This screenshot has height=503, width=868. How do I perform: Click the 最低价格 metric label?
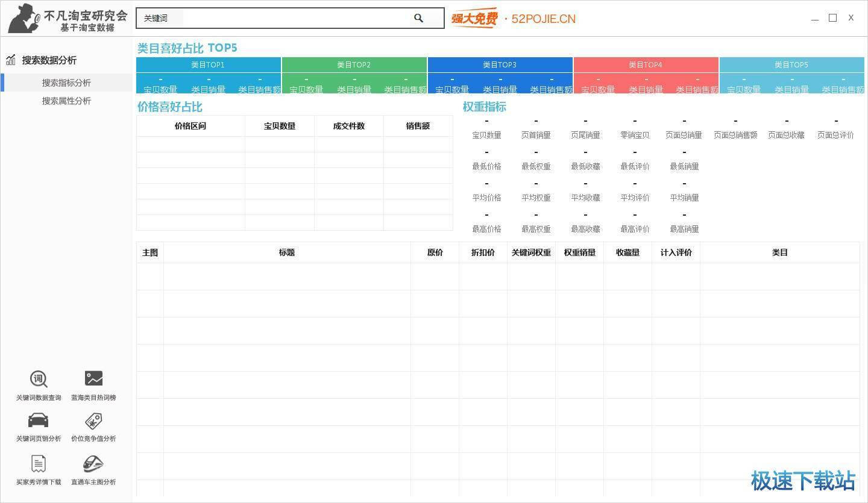tap(486, 166)
